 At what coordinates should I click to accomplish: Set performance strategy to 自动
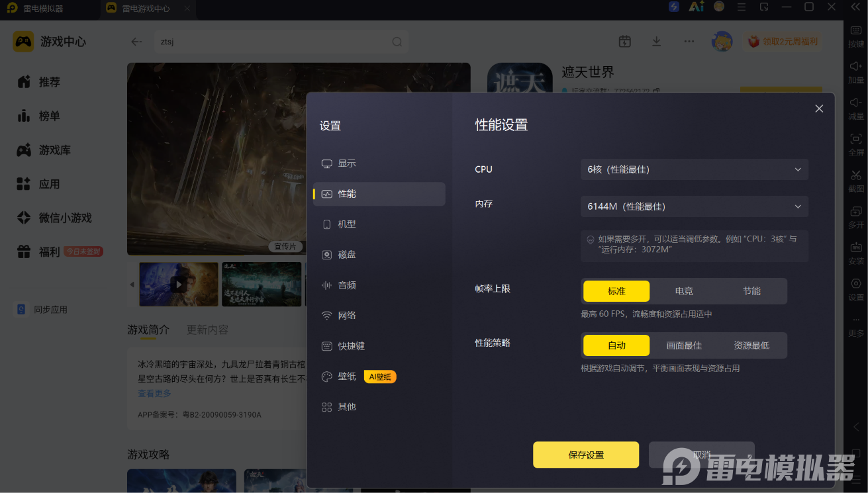coord(616,345)
